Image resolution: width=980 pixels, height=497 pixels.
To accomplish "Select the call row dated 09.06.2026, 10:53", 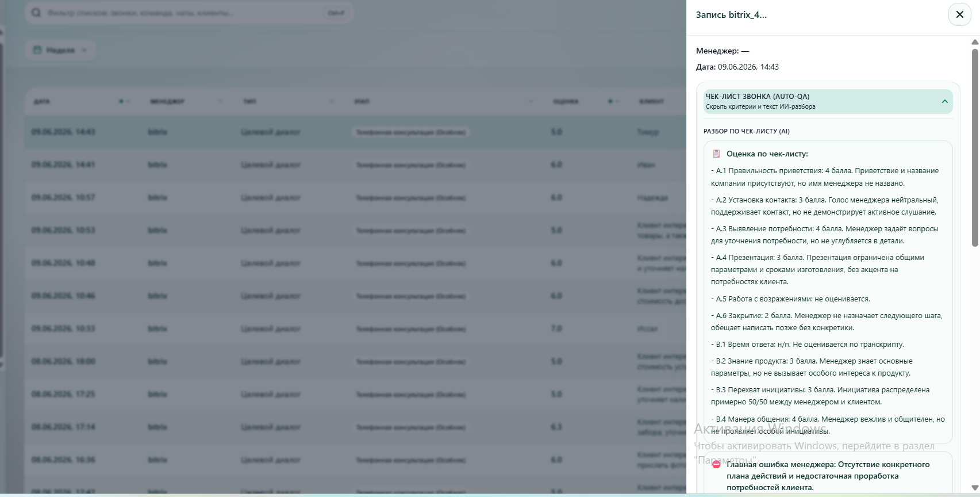I will (355, 230).
